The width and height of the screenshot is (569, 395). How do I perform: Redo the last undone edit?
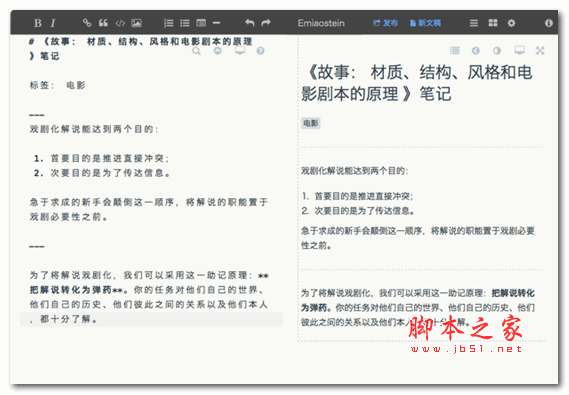(x=266, y=23)
